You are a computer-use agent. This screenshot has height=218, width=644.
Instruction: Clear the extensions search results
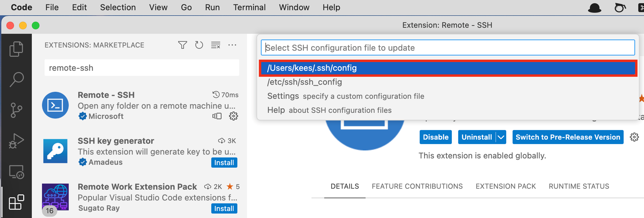[216, 45]
